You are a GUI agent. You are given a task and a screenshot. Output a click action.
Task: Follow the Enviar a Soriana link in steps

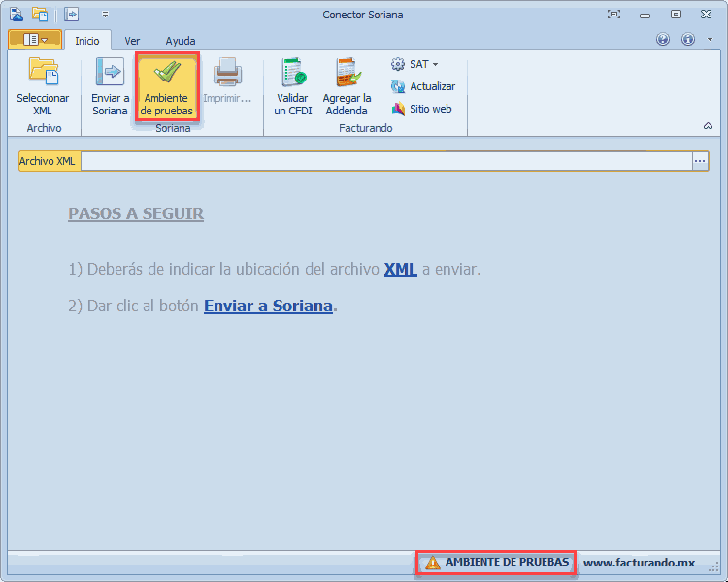point(268,306)
